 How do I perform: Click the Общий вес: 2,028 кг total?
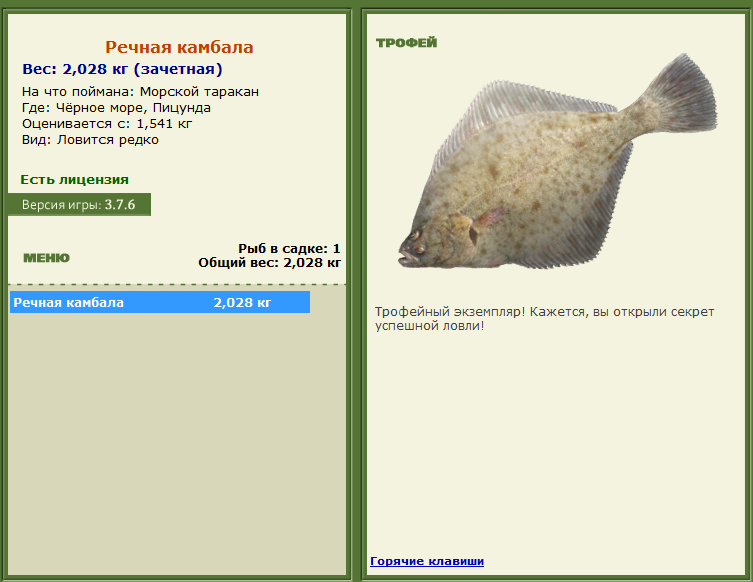(269, 263)
